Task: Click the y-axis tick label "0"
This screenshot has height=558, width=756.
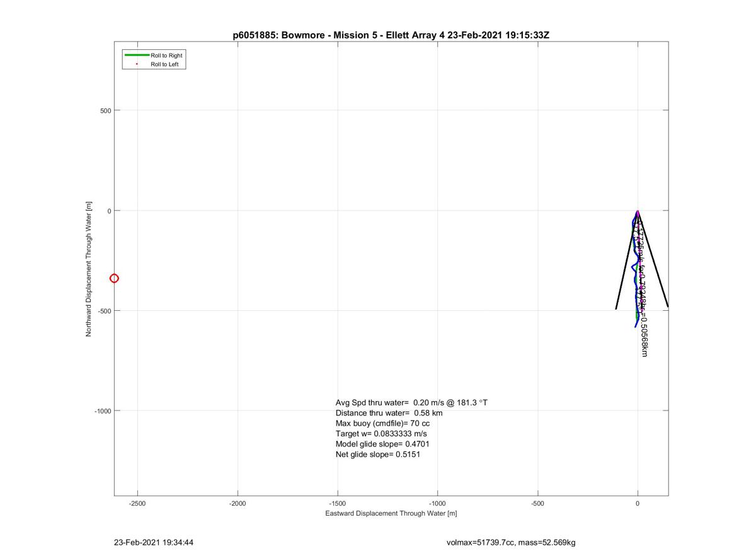Action: pos(109,211)
